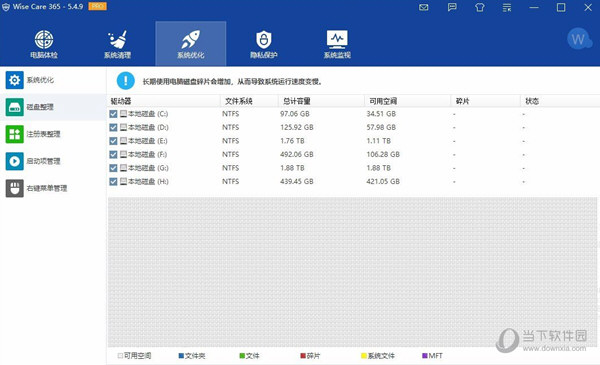Click the 本地磁盘 (C:) drive name

tap(148, 114)
